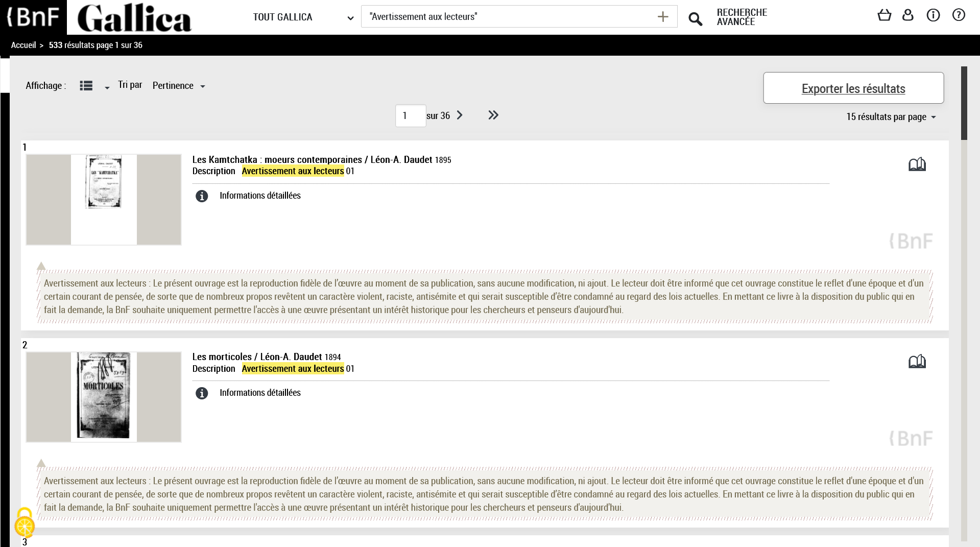The width and height of the screenshot is (980, 547).
Task: Click the list display mode icon
Action: (86, 86)
